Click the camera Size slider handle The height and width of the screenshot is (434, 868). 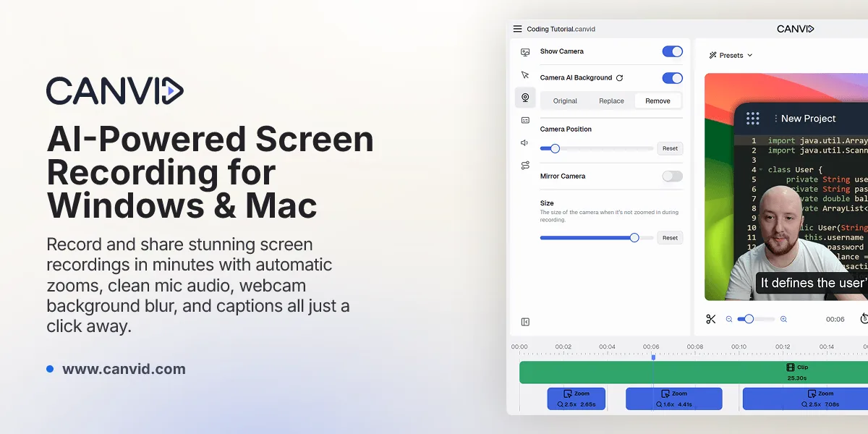point(634,237)
